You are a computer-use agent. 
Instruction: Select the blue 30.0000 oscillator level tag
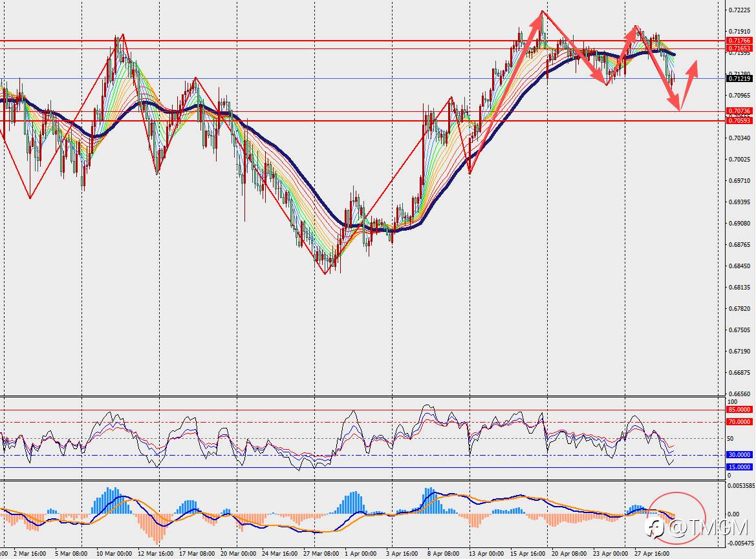(x=739, y=455)
